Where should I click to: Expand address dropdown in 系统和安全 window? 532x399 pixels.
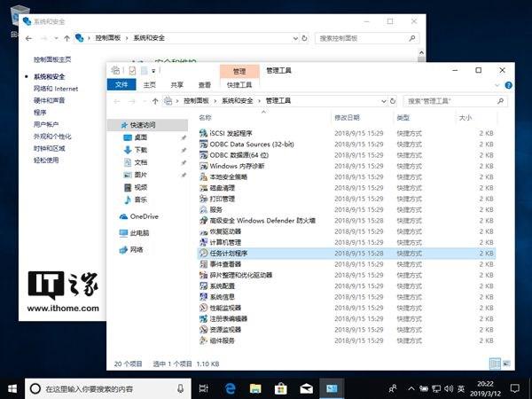click(295, 38)
